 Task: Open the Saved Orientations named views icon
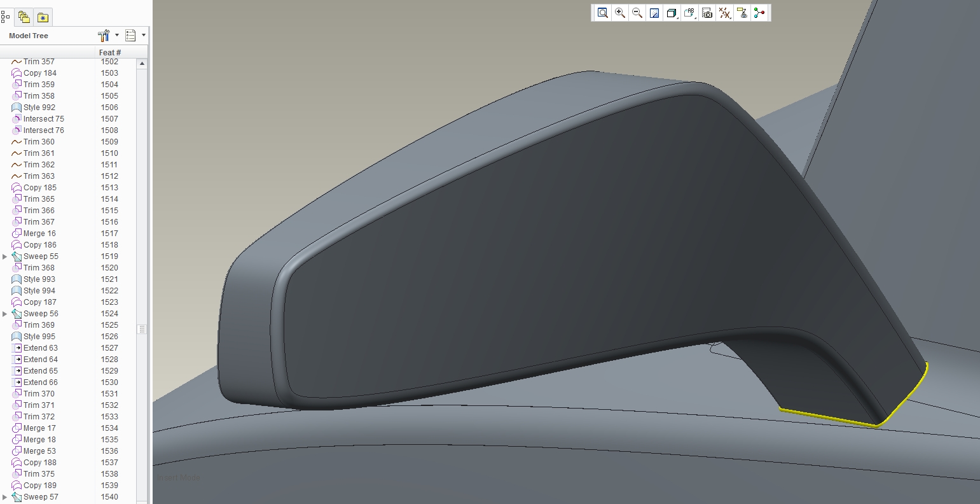[690, 13]
